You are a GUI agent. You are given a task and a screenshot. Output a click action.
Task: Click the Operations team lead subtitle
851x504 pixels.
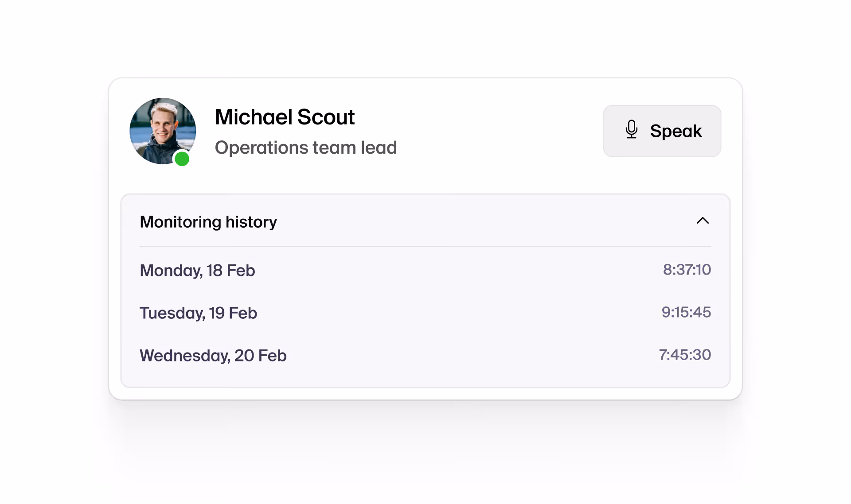[x=305, y=147]
